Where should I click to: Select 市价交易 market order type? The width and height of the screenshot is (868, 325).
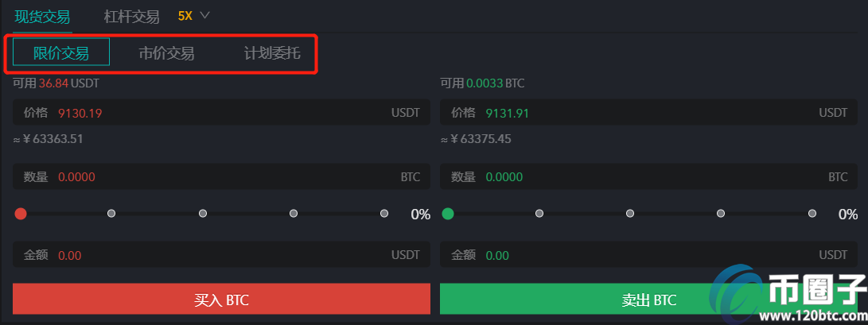[166, 53]
